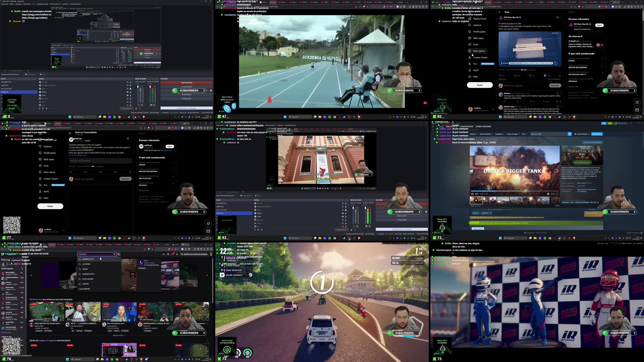Click the magnifier button beside Twitch search field
Image resolution: width=644 pixels, height=362 pixels.
coord(119,254)
